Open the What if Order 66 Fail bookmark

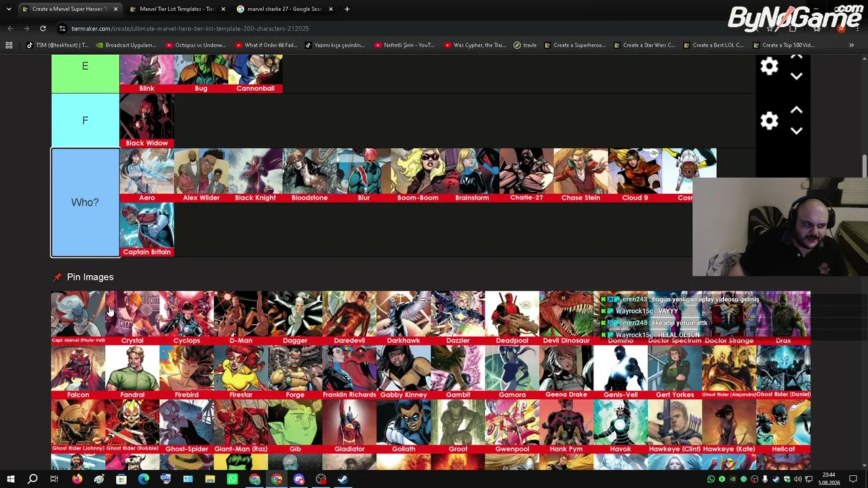click(266, 45)
